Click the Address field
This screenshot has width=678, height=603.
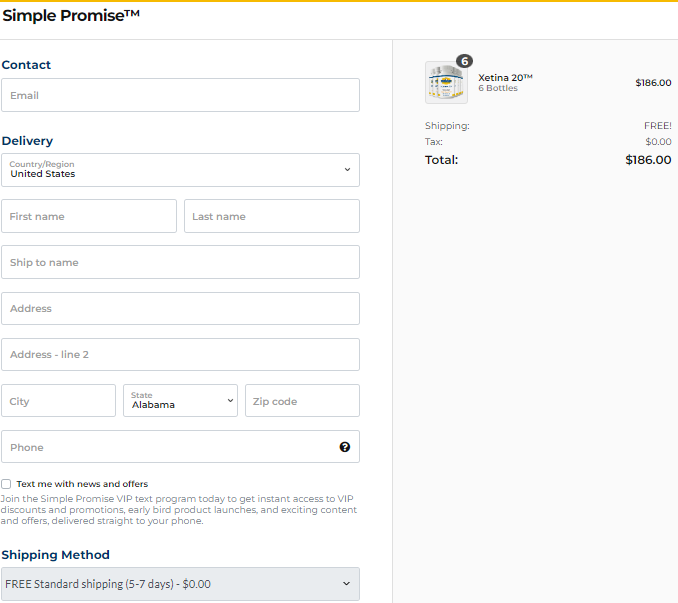pyautogui.click(x=180, y=309)
